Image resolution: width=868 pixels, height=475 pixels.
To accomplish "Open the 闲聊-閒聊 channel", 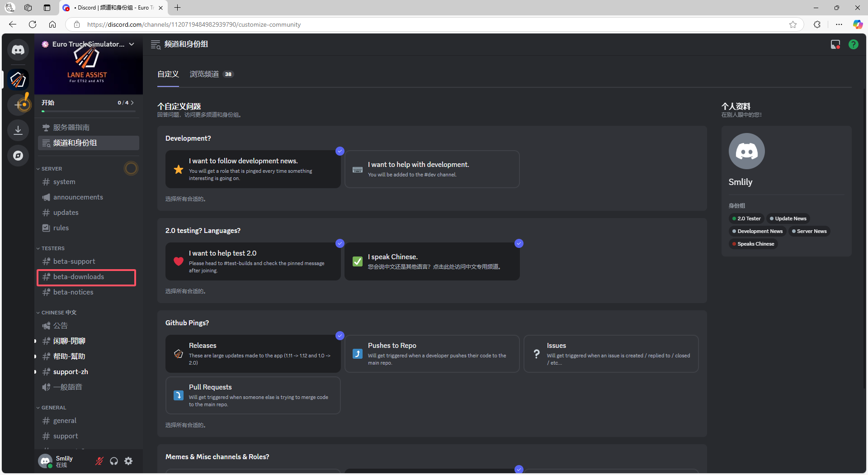I will 89,341.
